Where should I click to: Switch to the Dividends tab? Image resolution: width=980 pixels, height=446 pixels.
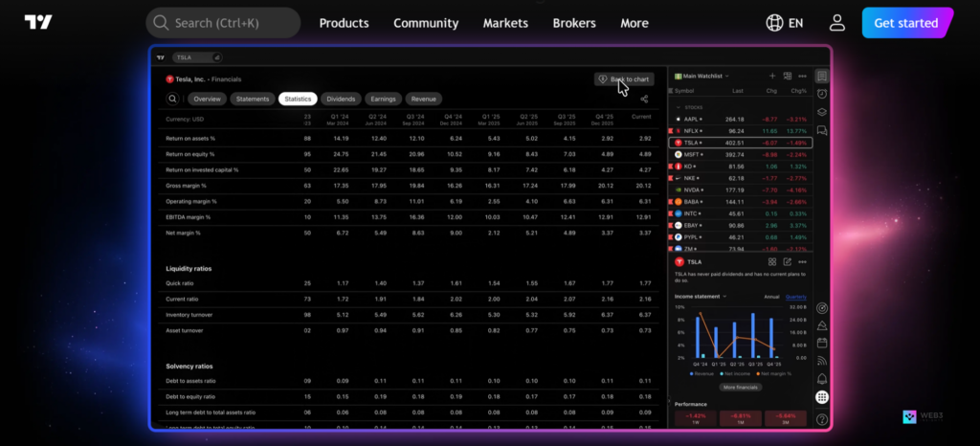342,99
